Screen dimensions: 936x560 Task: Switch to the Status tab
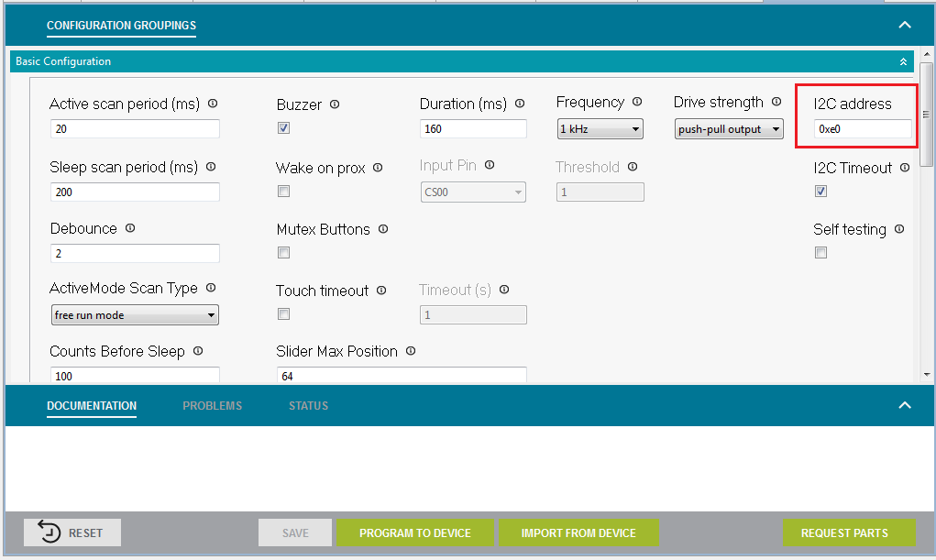pos(308,406)
